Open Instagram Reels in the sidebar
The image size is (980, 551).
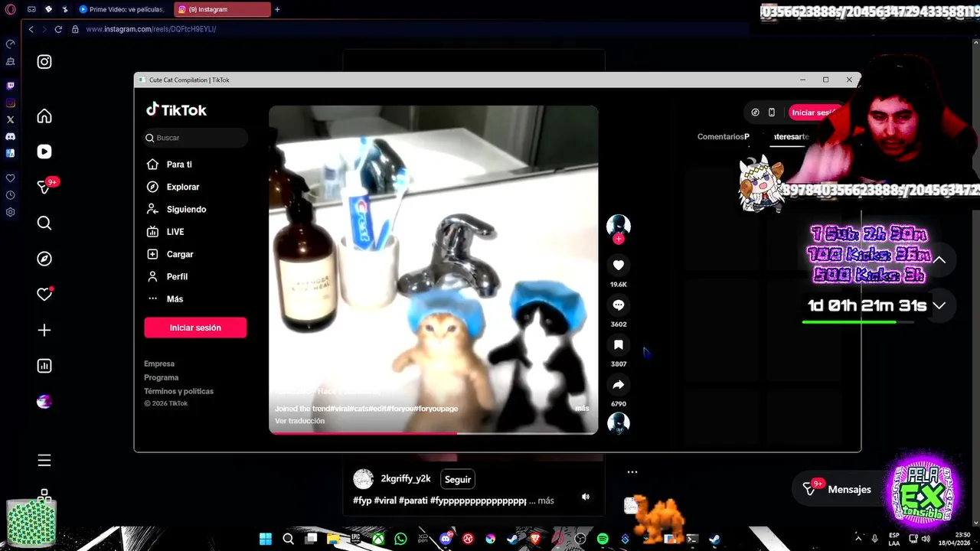(x=44, y=152)
